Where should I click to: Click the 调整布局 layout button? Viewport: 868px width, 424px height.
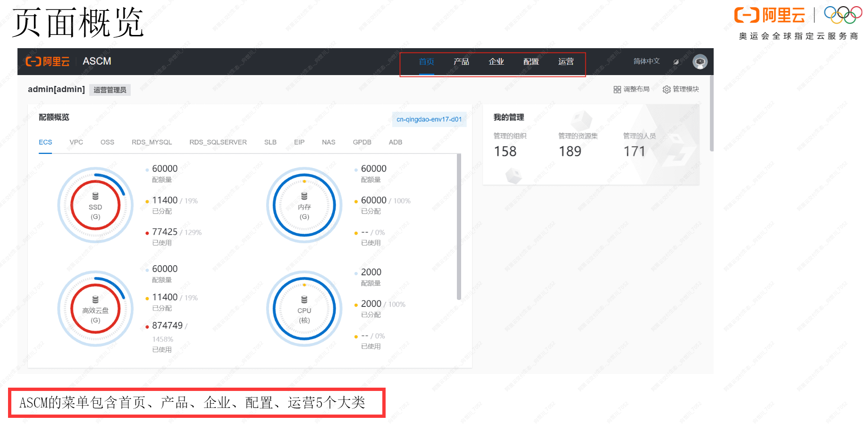631,89
